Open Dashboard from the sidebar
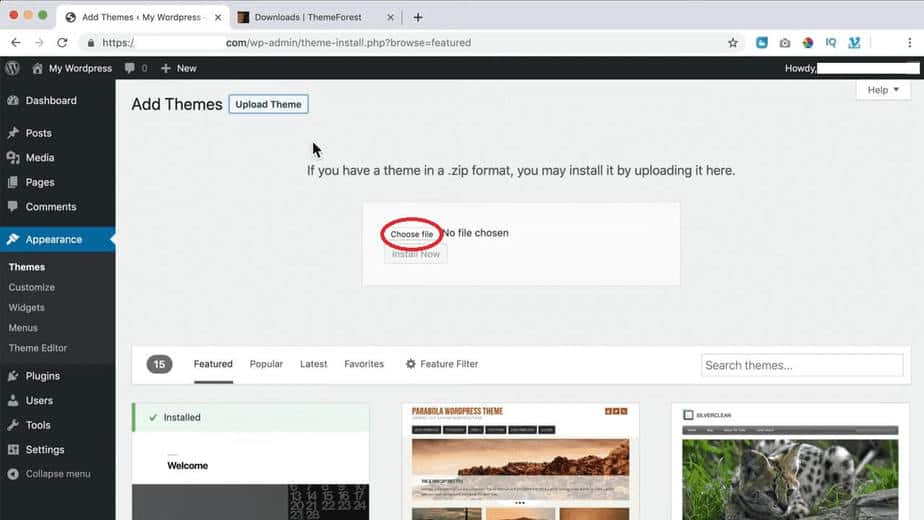Screen dimensions: 924x520 (x=51, y=101)
